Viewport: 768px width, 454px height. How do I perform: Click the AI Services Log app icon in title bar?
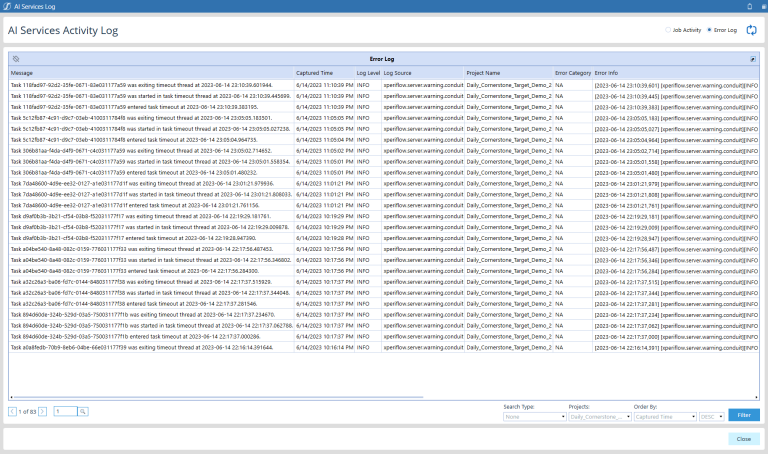7,6
